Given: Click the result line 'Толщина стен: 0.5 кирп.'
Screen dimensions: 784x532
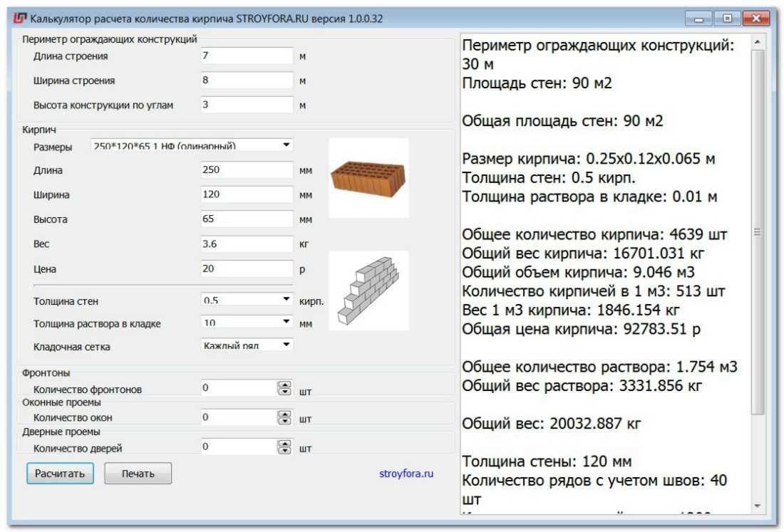Looking at the screenshot, I should point(549,178).
